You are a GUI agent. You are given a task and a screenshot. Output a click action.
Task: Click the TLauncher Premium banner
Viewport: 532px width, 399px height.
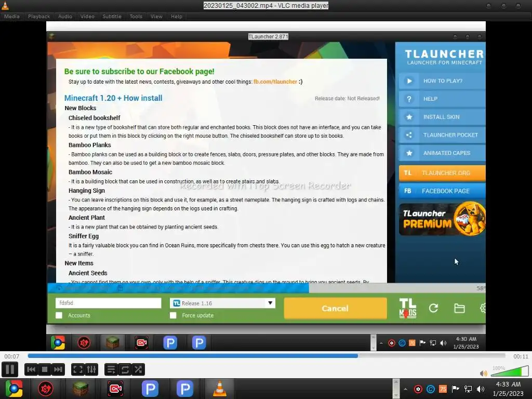442,219
